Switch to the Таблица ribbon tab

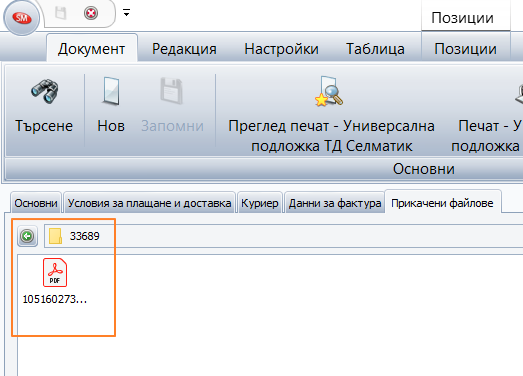click(376, 49)
